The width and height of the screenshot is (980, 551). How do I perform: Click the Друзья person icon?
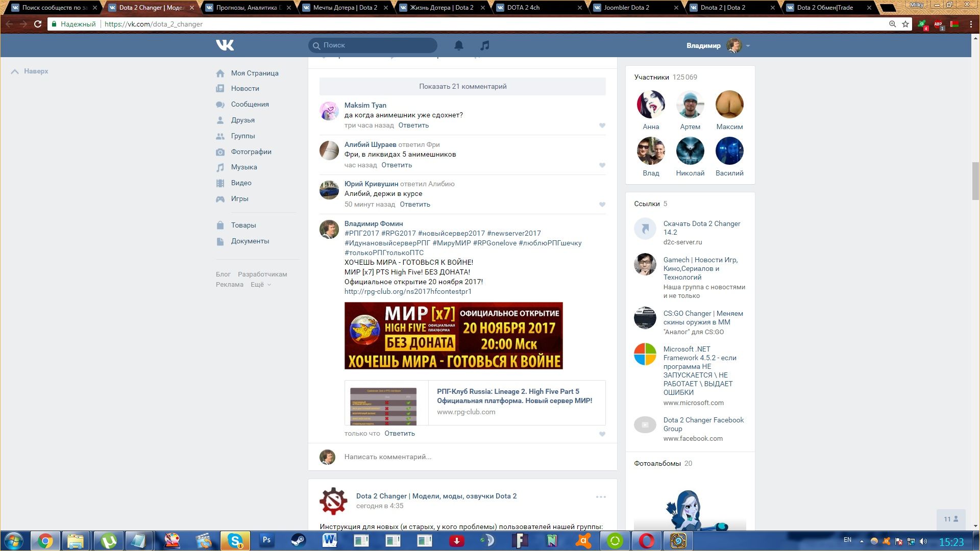pos(220,120)
